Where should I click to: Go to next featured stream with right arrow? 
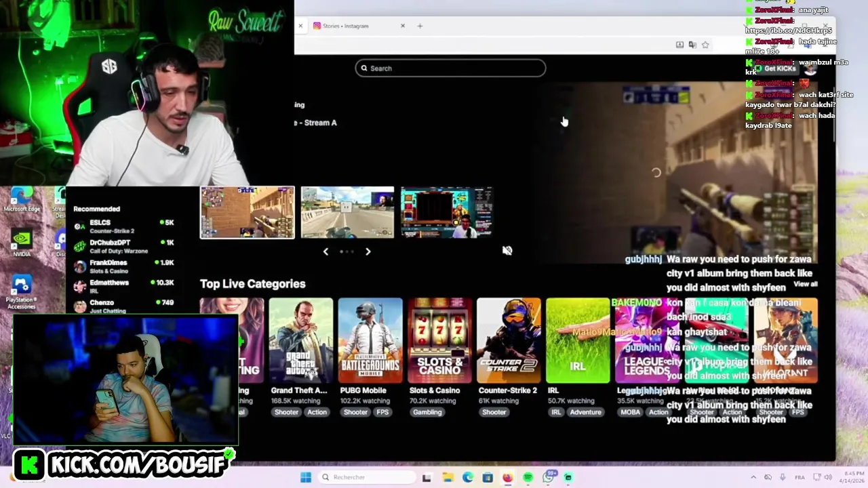click(x=368, y=251)
